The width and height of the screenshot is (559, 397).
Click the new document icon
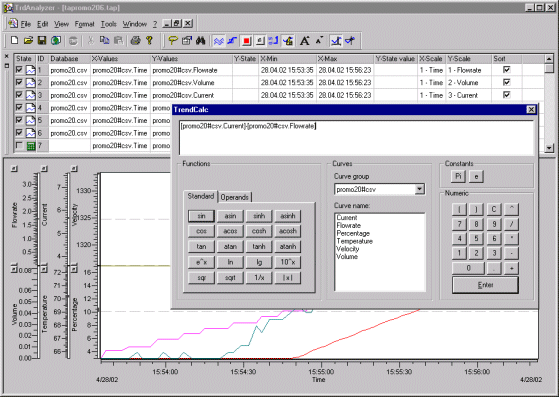click(14, 40)
